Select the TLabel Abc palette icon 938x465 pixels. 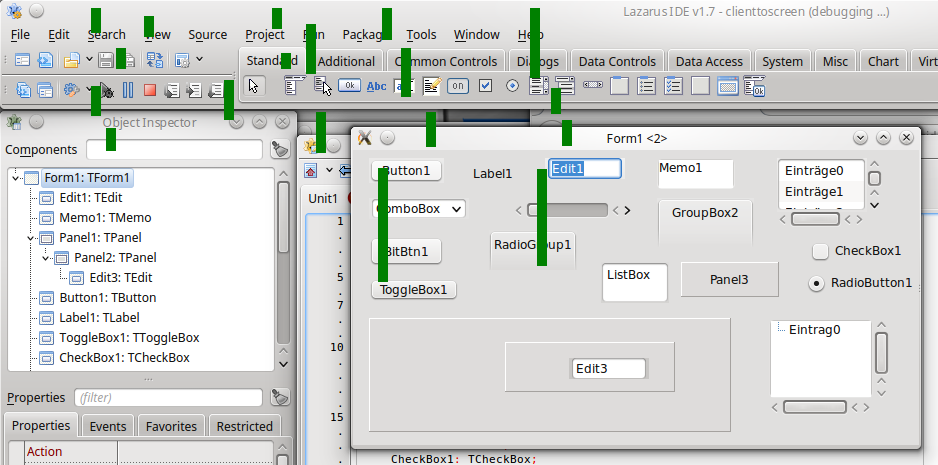point(377,86)
